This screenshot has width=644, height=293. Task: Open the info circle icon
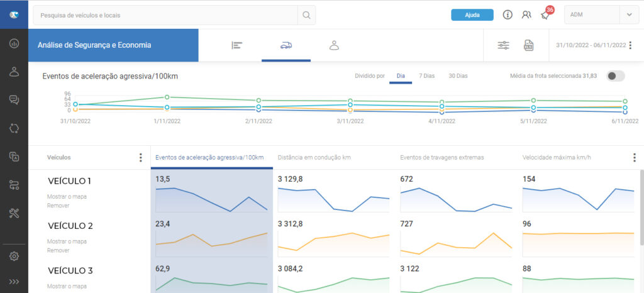tap(508, 15)
